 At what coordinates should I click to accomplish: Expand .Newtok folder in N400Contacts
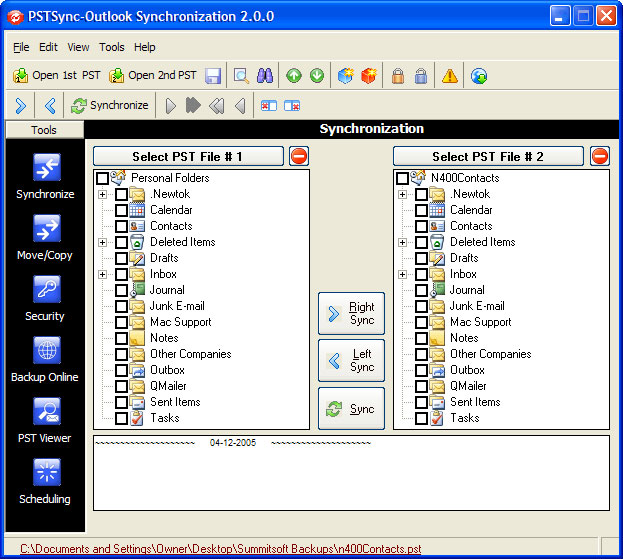click(x=402, y=194)
